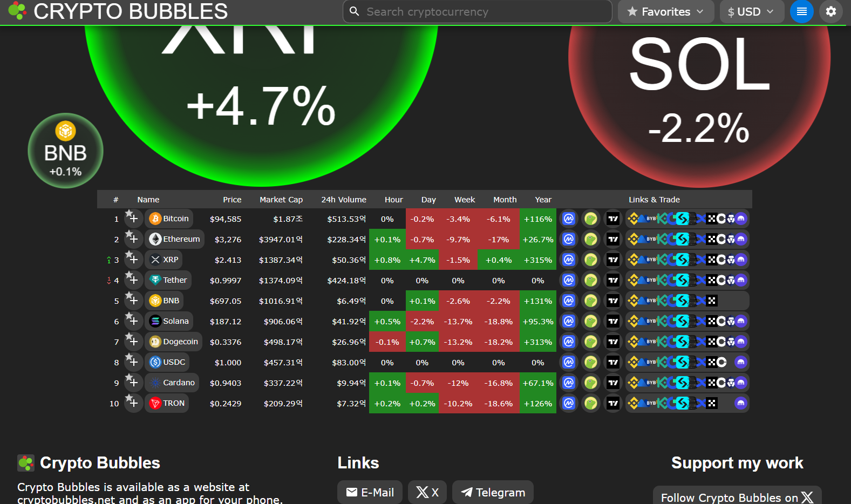Open CoinGecko link for Cardano
This screenshot has width=851, height=504.
point(591,383)
